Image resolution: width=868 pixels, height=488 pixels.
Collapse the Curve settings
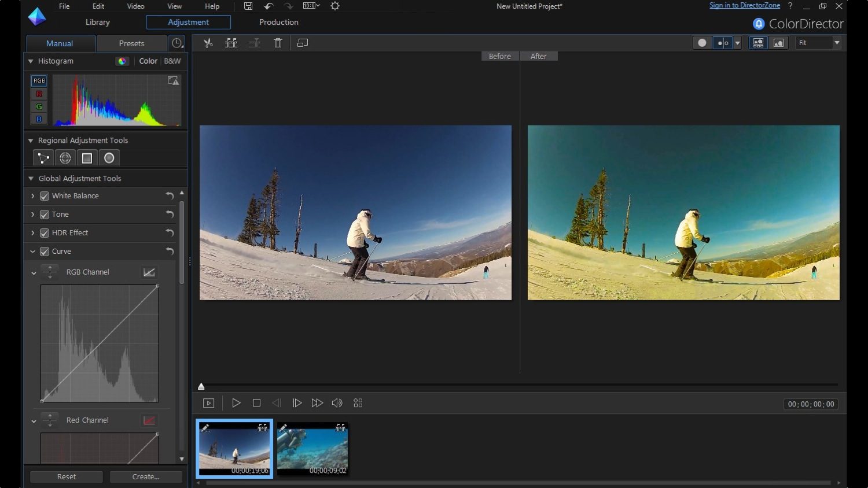[32, 252]
